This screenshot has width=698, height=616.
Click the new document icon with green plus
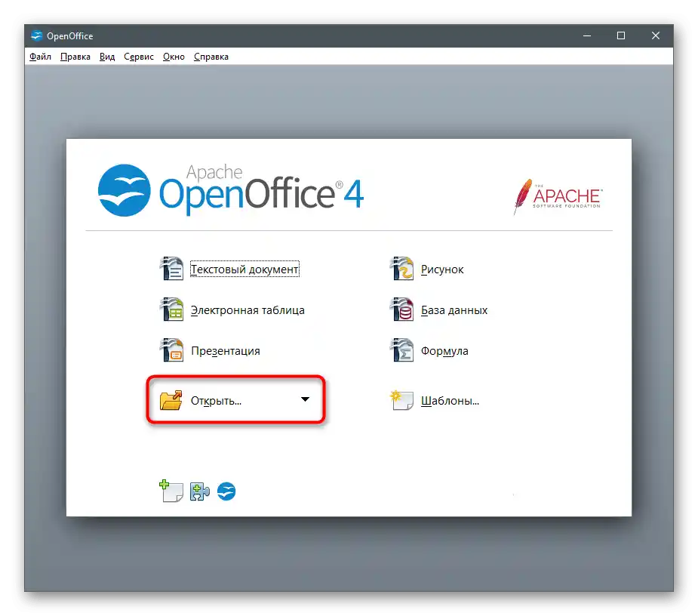pos(171,491)
